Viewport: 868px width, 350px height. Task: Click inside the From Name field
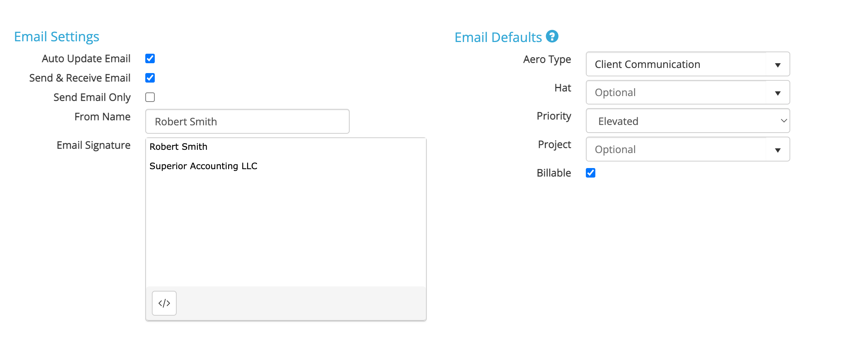[247, 121]
